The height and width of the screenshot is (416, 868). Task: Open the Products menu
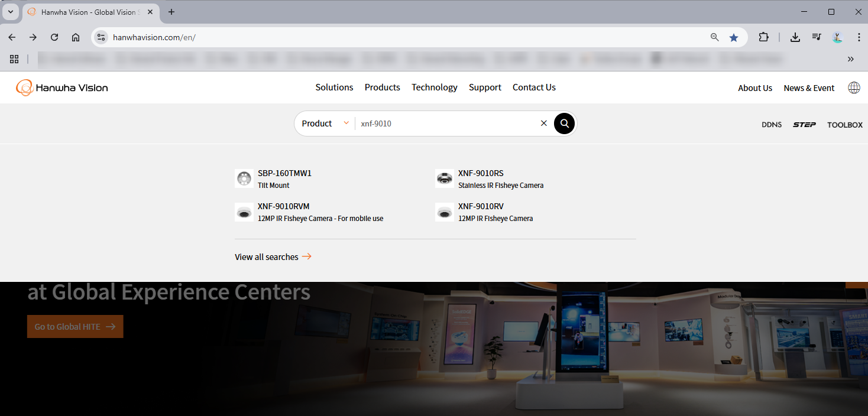(382, 87)
